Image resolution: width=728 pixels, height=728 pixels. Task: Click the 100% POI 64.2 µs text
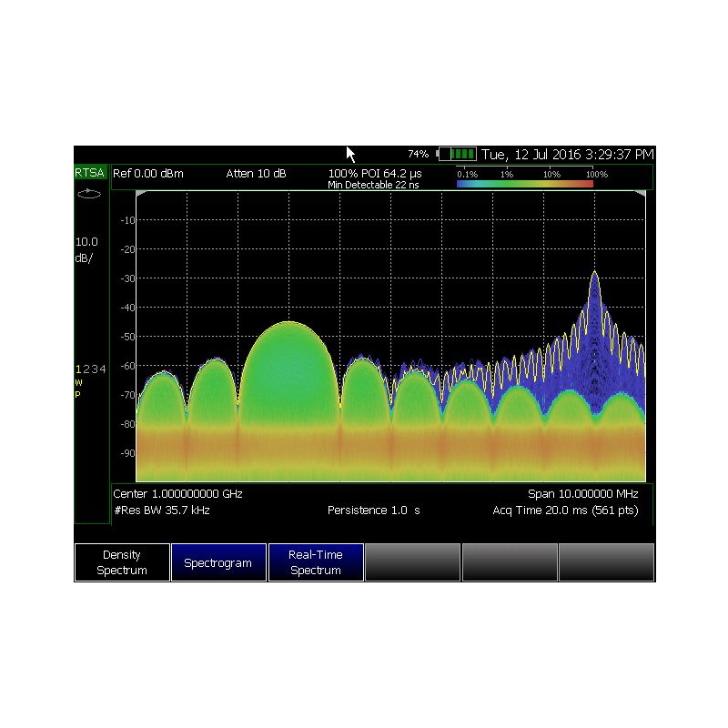375,173
